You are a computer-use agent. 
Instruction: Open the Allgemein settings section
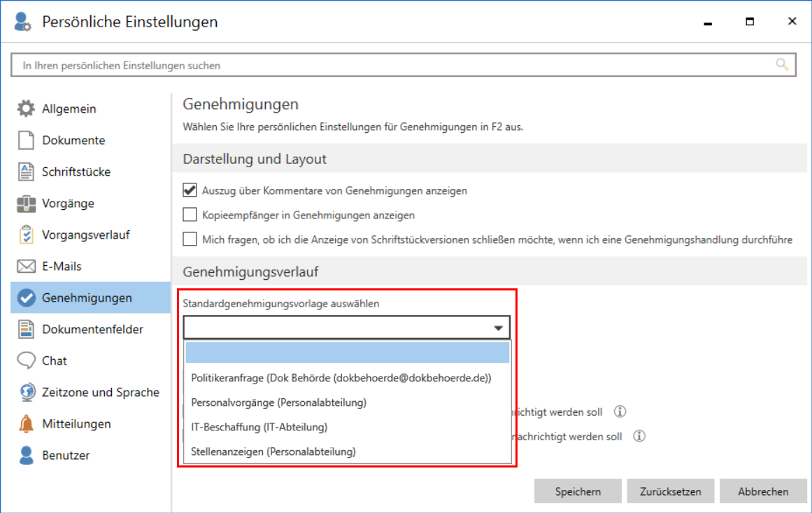coord(91,108)
